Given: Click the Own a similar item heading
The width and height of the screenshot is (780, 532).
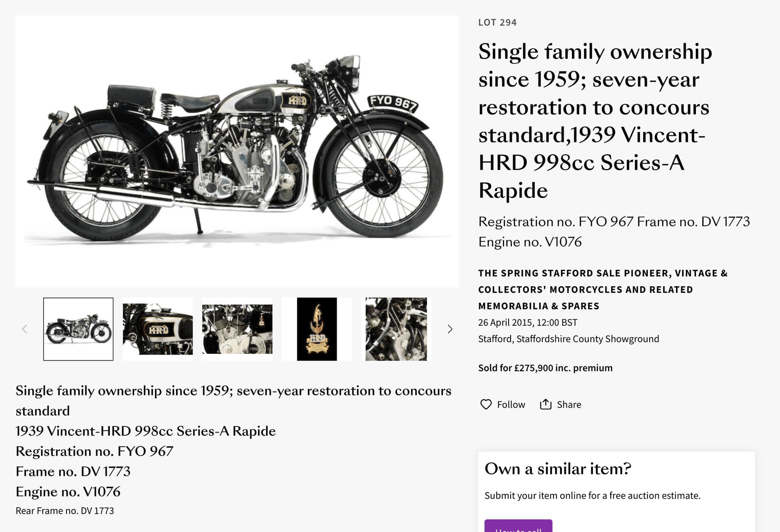Looking at the screenshot, I should (x=558, y=469).
